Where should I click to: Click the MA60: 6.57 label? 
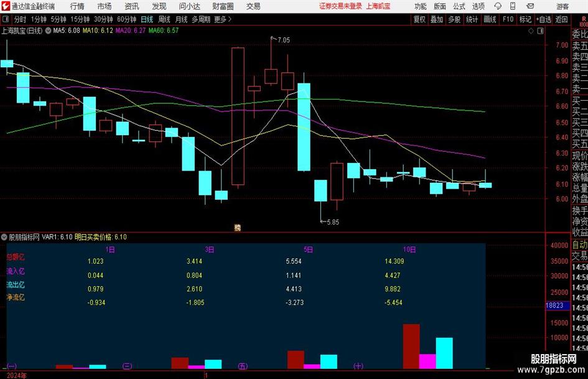click(x=164, y=30)
